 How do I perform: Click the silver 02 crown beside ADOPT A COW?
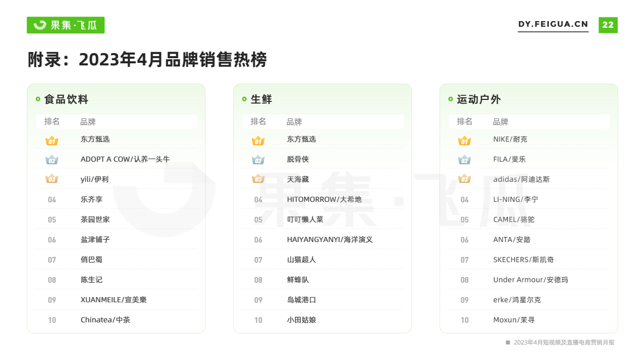52,160
